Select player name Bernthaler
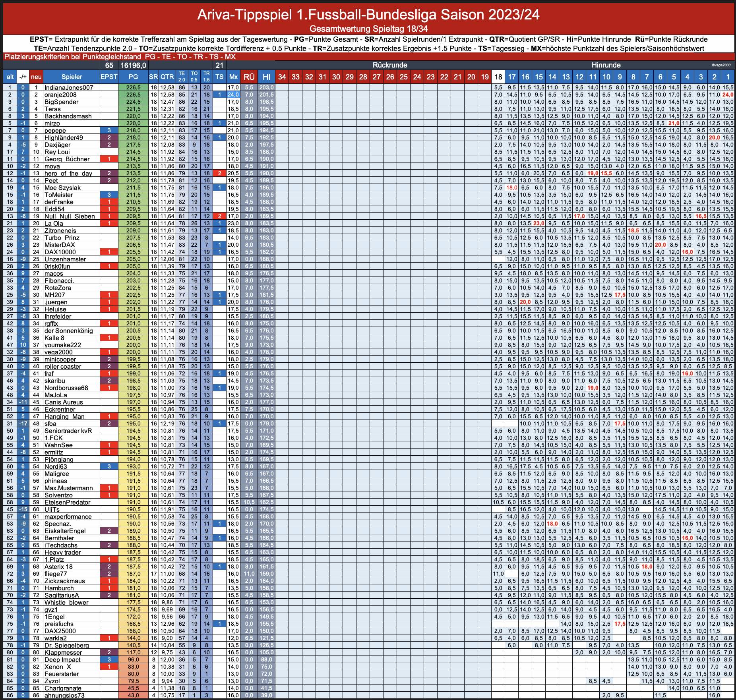Image resolution: width=736 pixels, height=700 pixels. click(59, 538)
